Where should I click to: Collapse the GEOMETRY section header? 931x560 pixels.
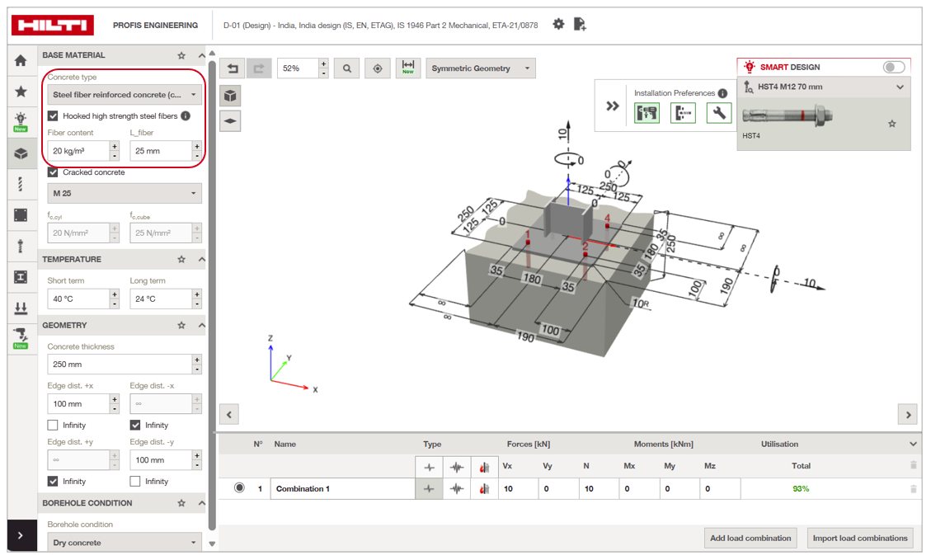[202, 326]
